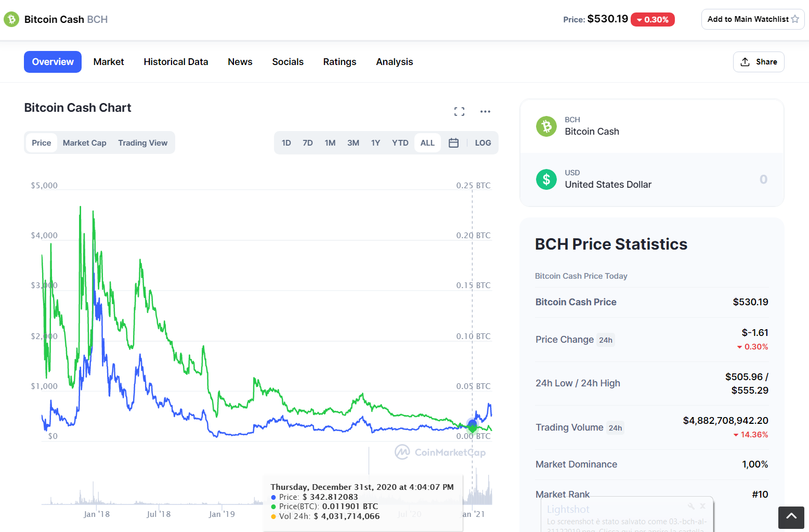This screenshot has width=809, height=532.
Task: Close the Lightshot notification popup
Action: [x=702, y=506]
